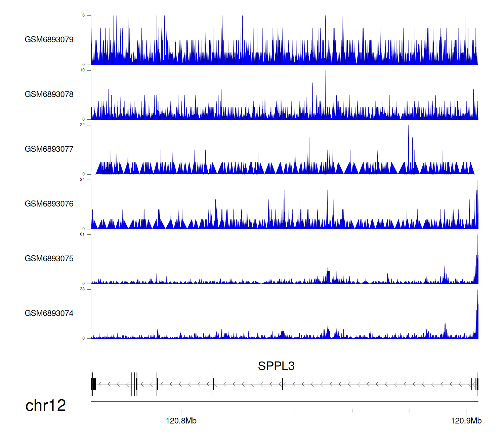Click the SPPL3 exon directly beneath the gene name
Viewport: 504px width, 444px height.
pos(282,384)
